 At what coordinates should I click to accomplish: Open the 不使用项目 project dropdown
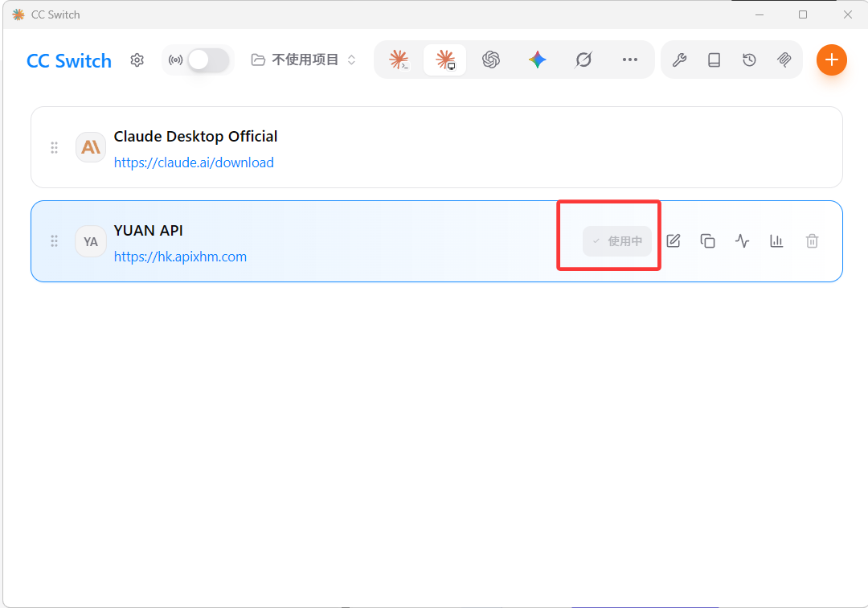point(303,60)
